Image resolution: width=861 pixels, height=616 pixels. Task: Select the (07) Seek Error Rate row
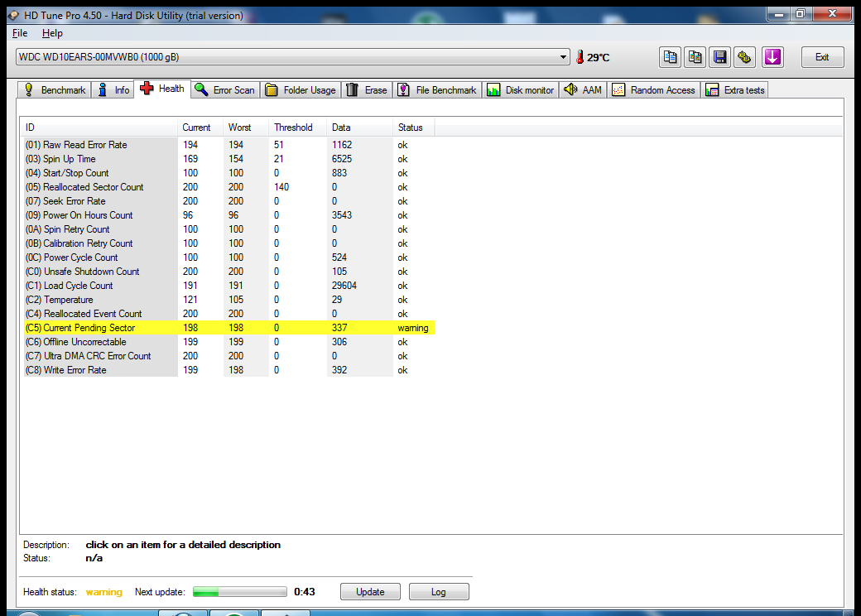point(228,201)
